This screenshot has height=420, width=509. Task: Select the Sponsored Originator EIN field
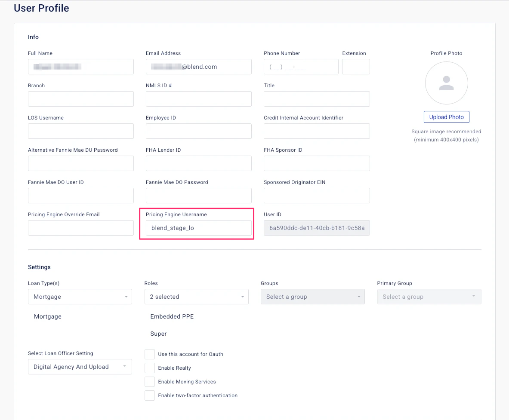[x=317, y=196]
